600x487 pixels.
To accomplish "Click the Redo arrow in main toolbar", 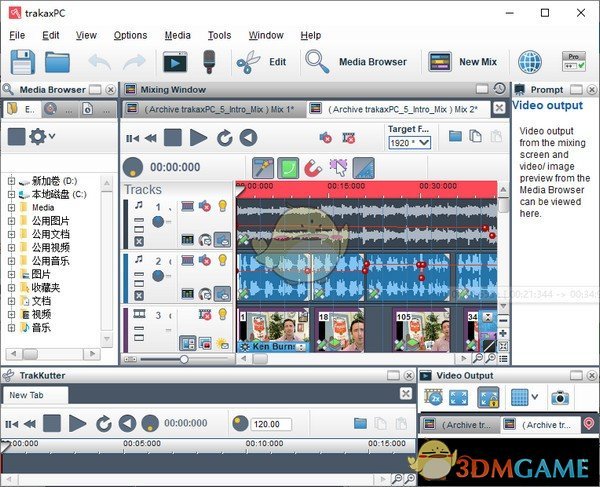I will tap(134, 62).
